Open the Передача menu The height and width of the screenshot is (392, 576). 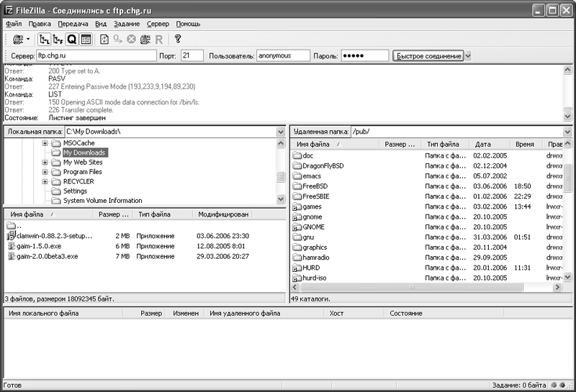pyautogui.click(x=73, y=24)
